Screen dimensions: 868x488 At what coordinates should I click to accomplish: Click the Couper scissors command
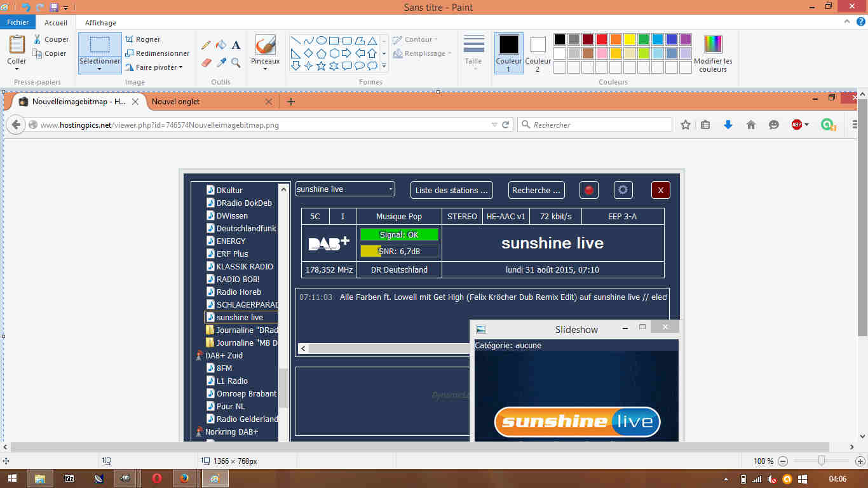(51, 39)
